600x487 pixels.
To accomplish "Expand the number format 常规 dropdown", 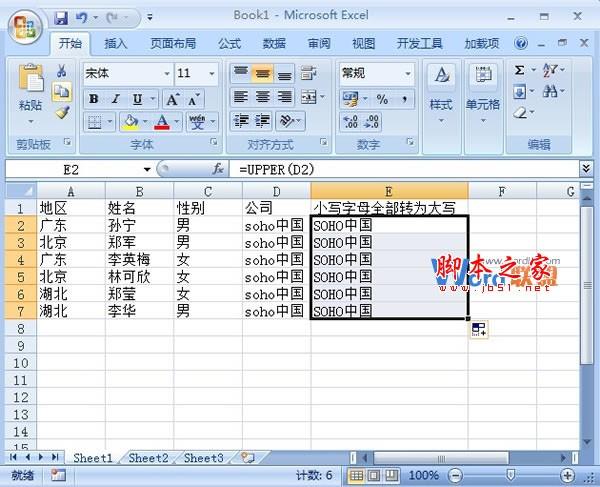I will tap(408, 74).
